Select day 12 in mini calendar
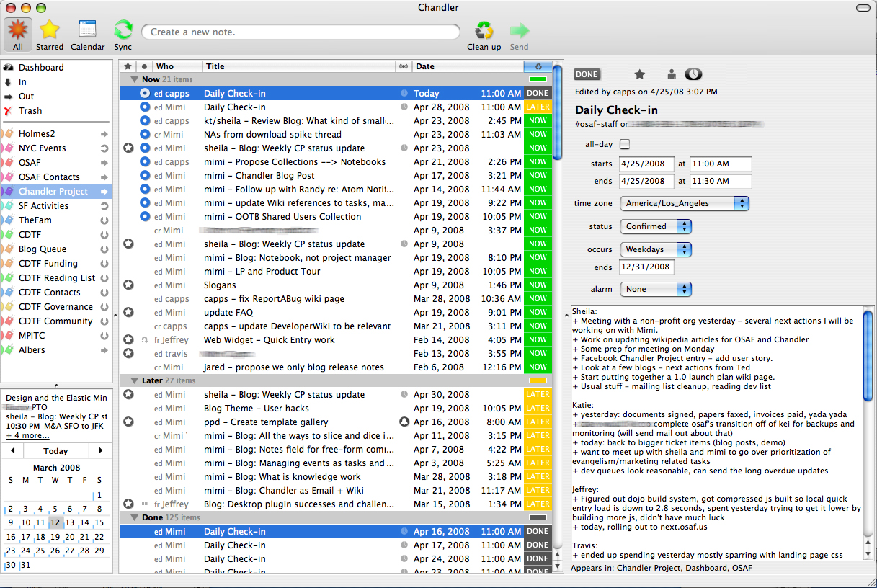This screenshot has height=588, width=877. click(x=55, y=523)
